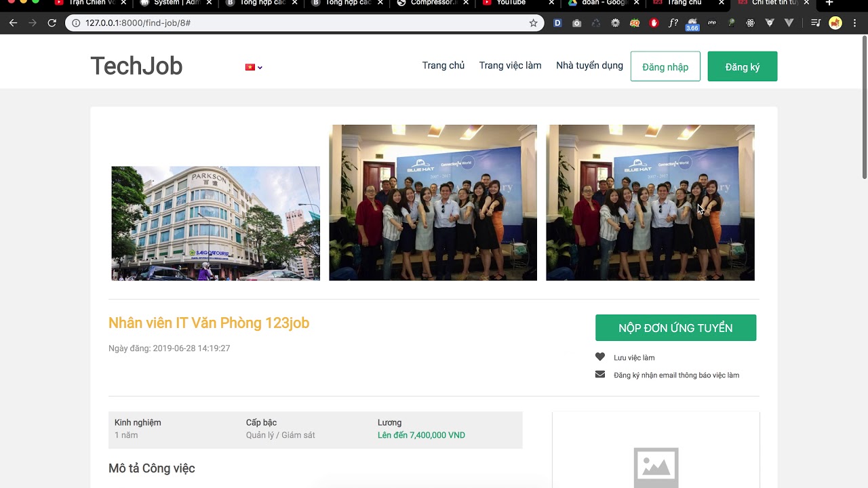Click the job title Nhân viên IT Văn Phòng 123job
The image size is (868, 488).
[x=209, y=323]
